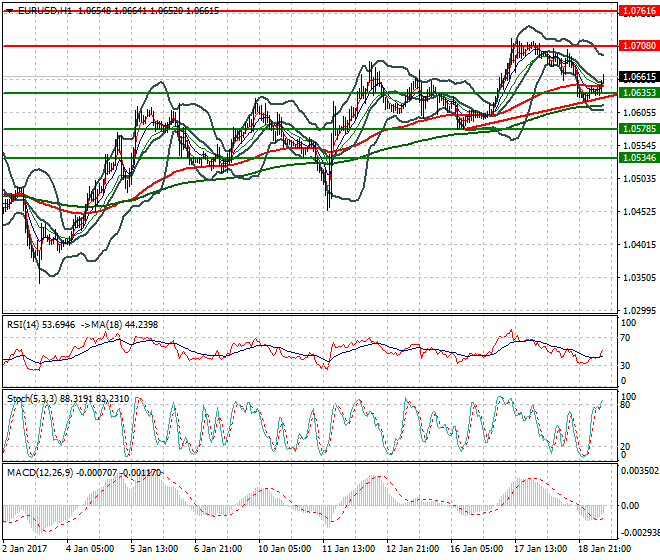Select the 1.06353 green support level label

pos(639,93)
